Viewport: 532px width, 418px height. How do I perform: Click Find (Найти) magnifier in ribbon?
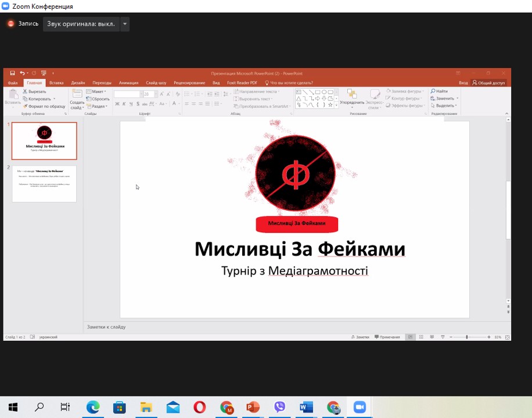click(439, 91)
